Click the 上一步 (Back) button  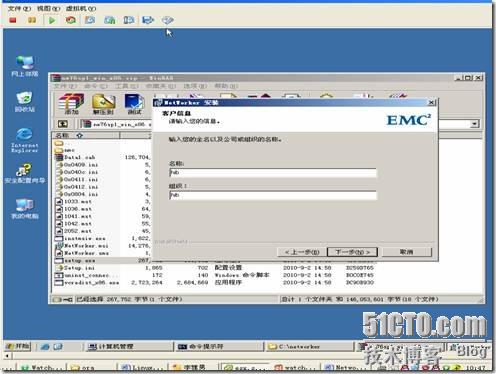click(x=302, y=252)
